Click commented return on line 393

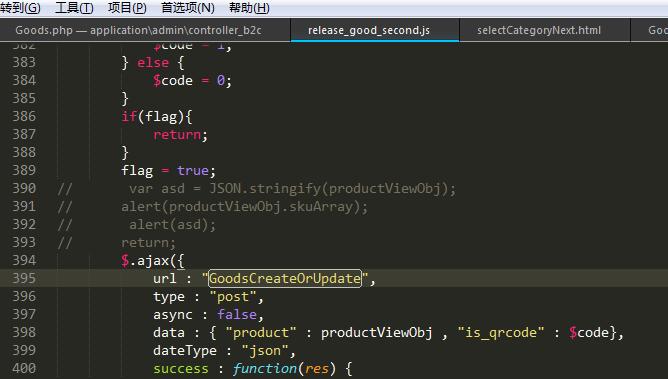point(148,242)
